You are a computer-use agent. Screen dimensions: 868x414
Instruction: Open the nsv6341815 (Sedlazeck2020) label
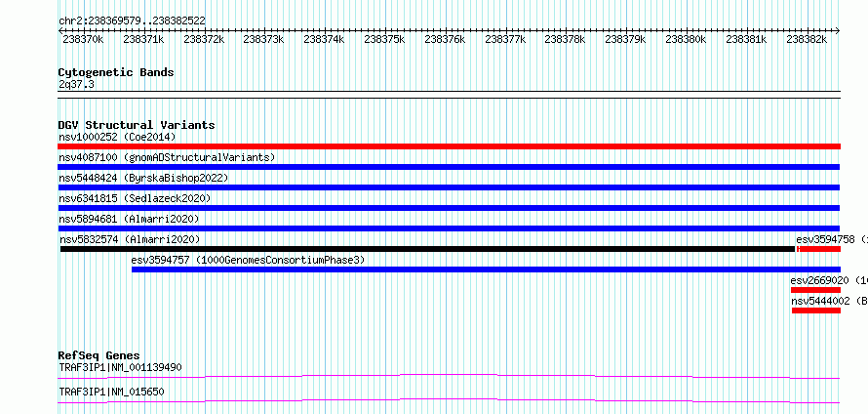(135, 198)
